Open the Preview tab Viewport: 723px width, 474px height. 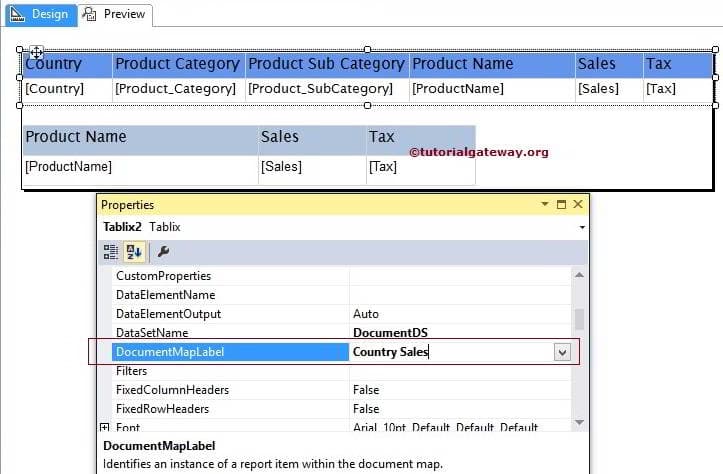pyautogui.click(x=115, y=14)
